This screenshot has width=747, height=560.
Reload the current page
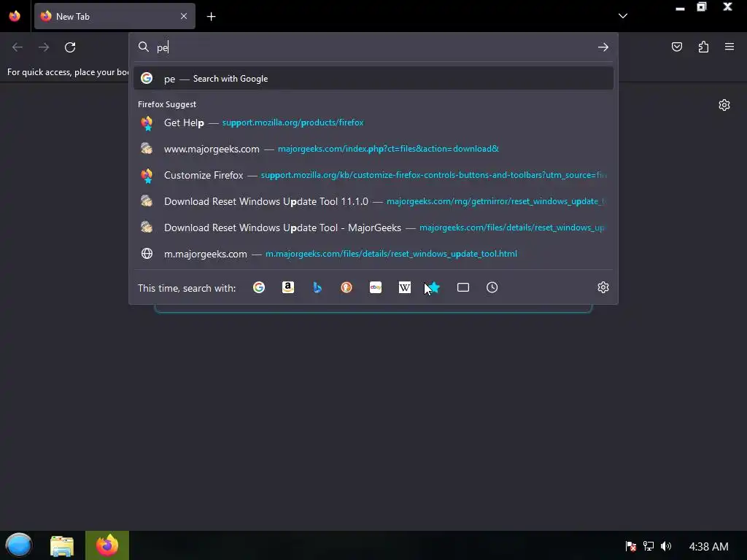pyautogui.click(x=70, y=47)
